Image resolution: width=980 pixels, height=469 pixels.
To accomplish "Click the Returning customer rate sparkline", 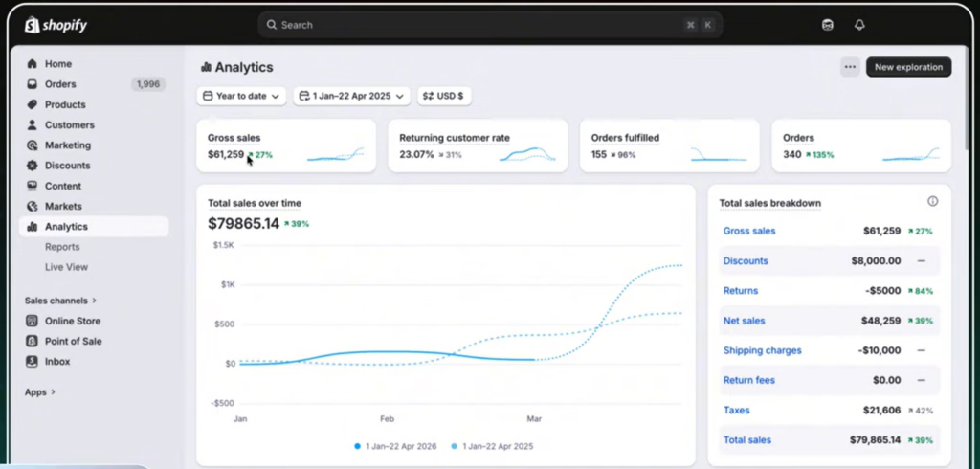I will click(527, 154).
